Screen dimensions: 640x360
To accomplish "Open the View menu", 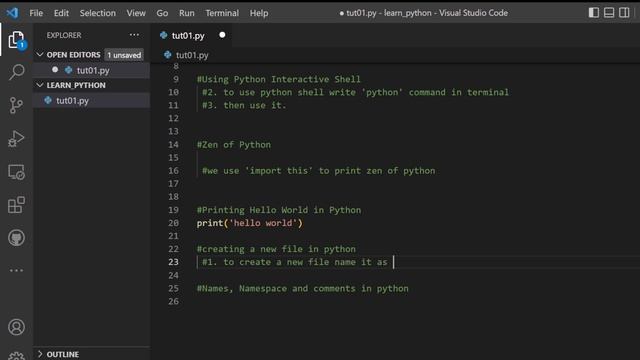I will coord(136,13).
